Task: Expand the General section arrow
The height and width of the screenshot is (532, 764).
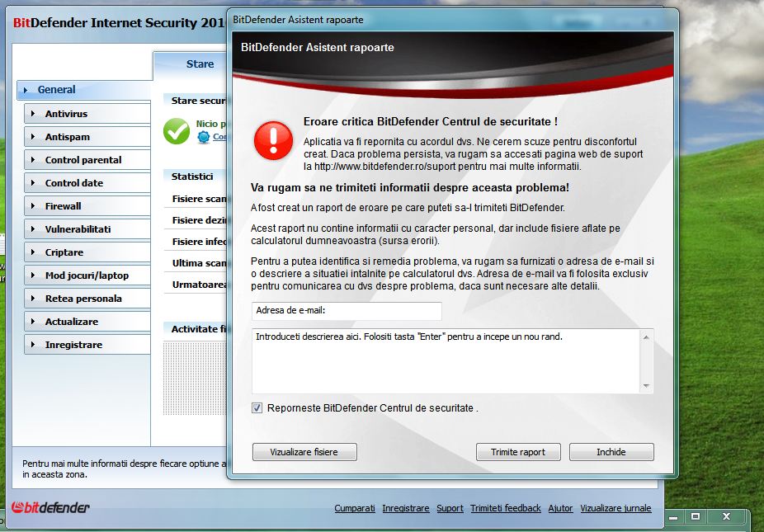Action: pyautogui.click(x=26, y=90)
